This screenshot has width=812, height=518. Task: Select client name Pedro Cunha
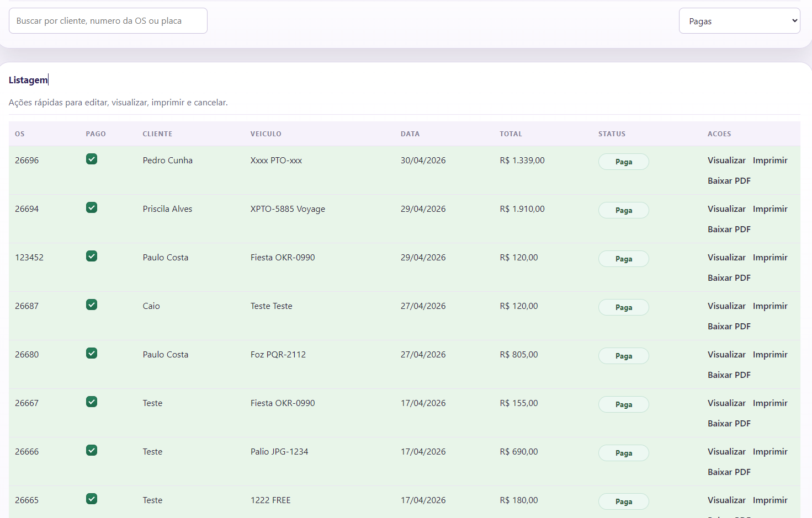tap(168, 161)
